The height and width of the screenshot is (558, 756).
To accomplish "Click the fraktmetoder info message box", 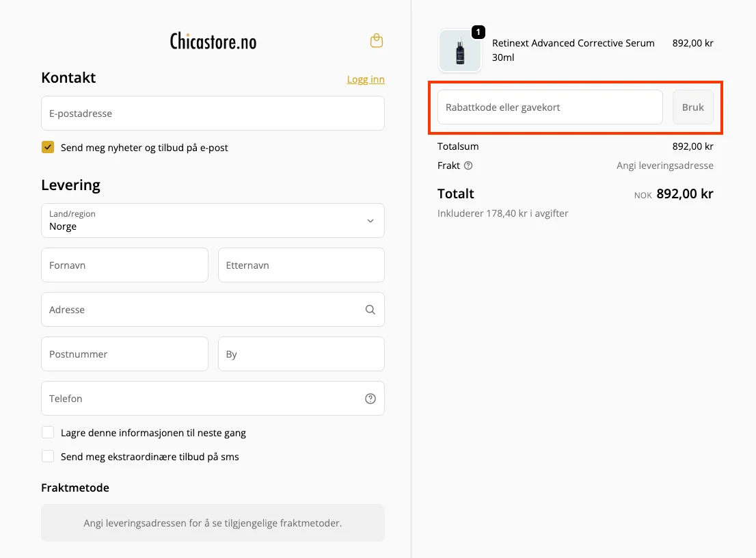I will coord(213,523).
